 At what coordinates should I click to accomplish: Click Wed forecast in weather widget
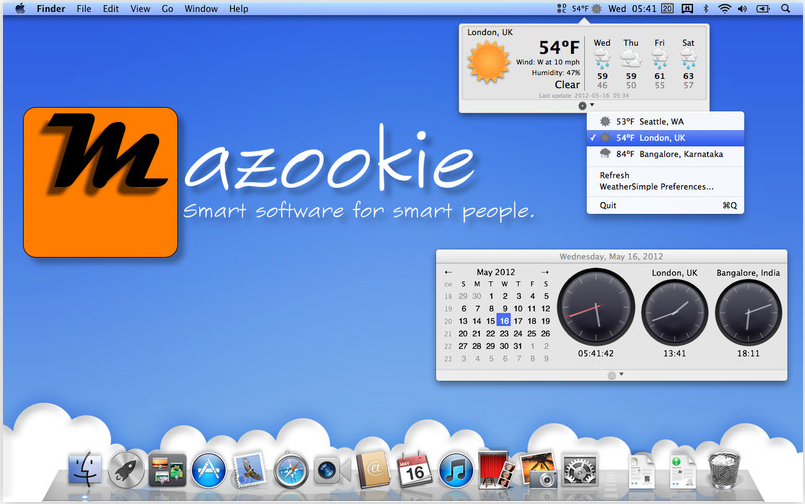pyautogui.click(x=602, y=64)
